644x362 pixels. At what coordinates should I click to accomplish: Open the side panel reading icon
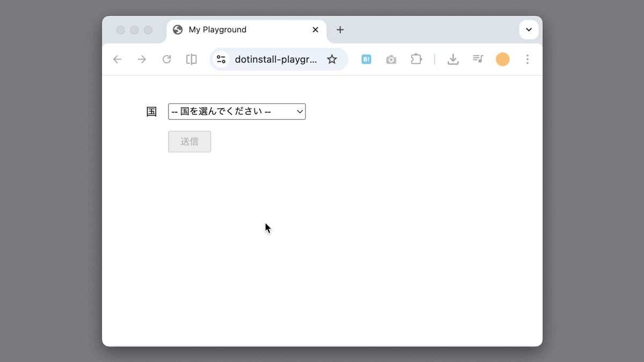click(191, 59)
